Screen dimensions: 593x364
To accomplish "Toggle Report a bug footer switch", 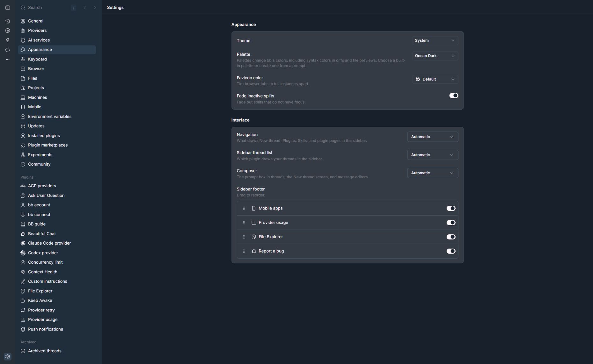I will tap(451, 251).
